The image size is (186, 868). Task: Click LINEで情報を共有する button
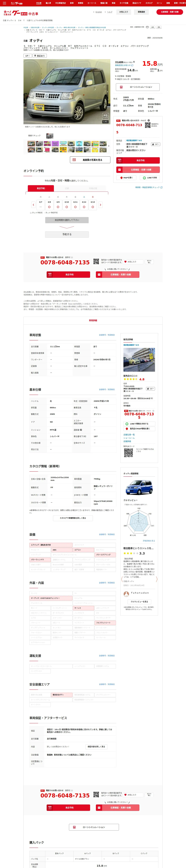click(x=139, y=424)
